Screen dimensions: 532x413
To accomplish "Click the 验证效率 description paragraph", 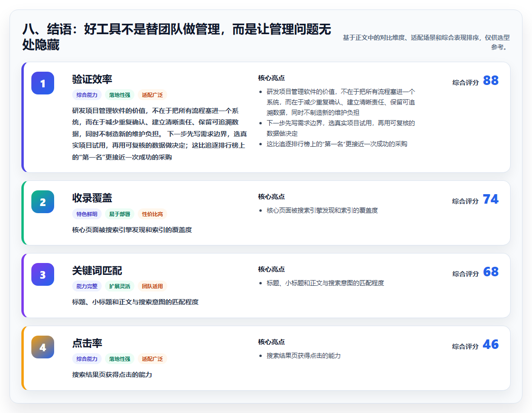I will pyautogui.click(x=160, y=134).
